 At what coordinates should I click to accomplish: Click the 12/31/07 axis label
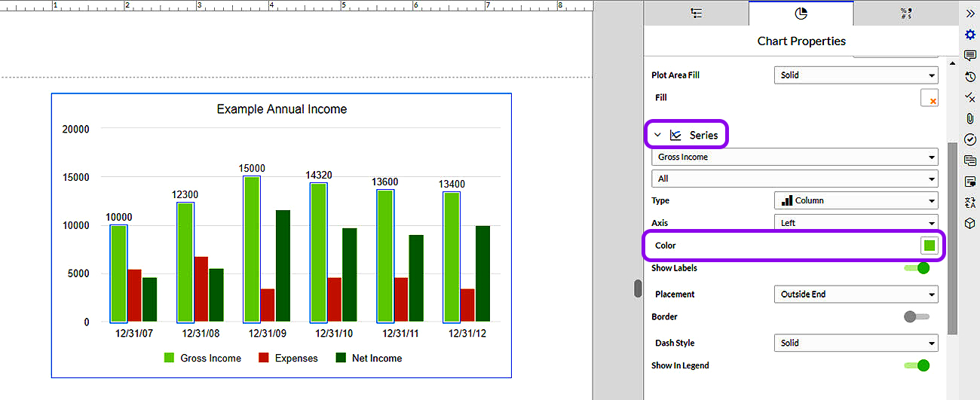[134, 333]
